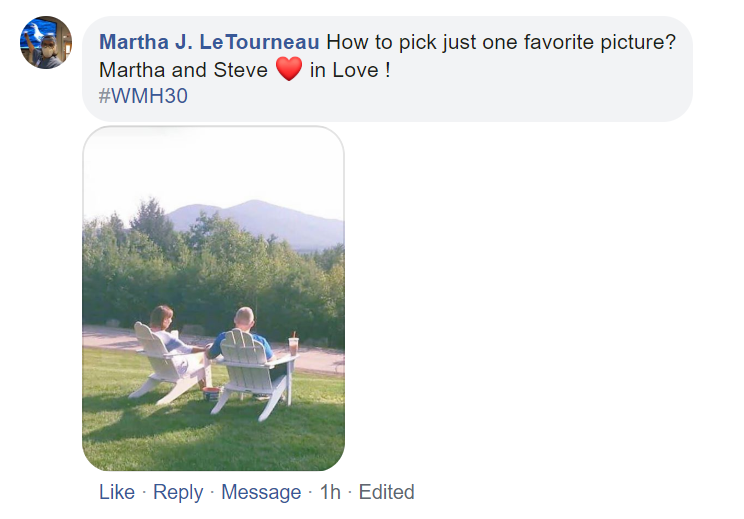The width and height of the screenshot is (744, 519).
Task: Open the attached Adirondack chairs photo
Action: click(x=213, y=298)
